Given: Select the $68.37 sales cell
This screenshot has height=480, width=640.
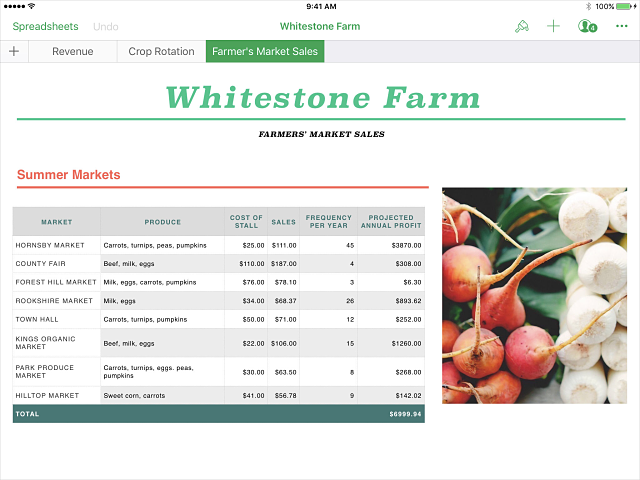Looking at the screenshot, I should tap(284, 301).
